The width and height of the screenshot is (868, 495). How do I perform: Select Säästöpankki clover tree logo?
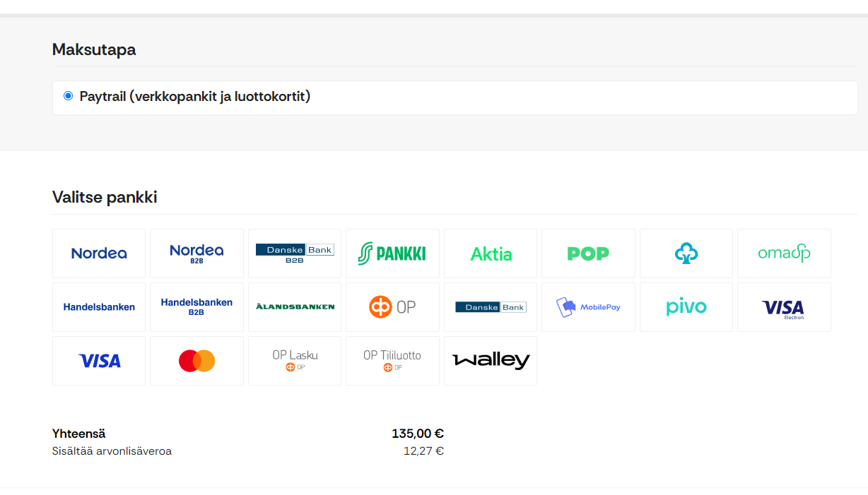tap(686, 254)
